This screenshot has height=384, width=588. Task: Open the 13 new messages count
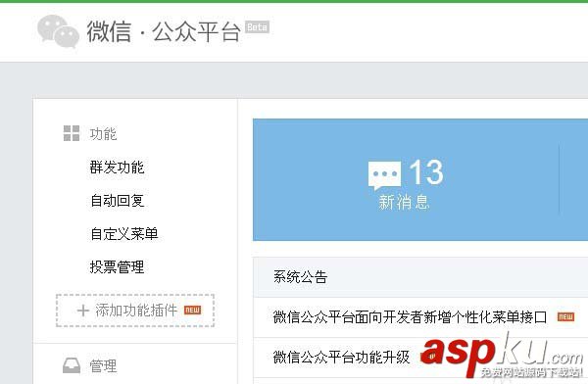[x=426, y=172]
